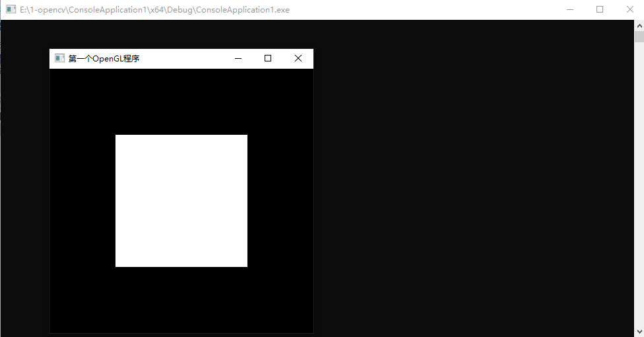The width and height of the screenshot is (644, 337).
Task: Minimize the ConsoleApplication1.exe console window
Action: pos(569,9)
